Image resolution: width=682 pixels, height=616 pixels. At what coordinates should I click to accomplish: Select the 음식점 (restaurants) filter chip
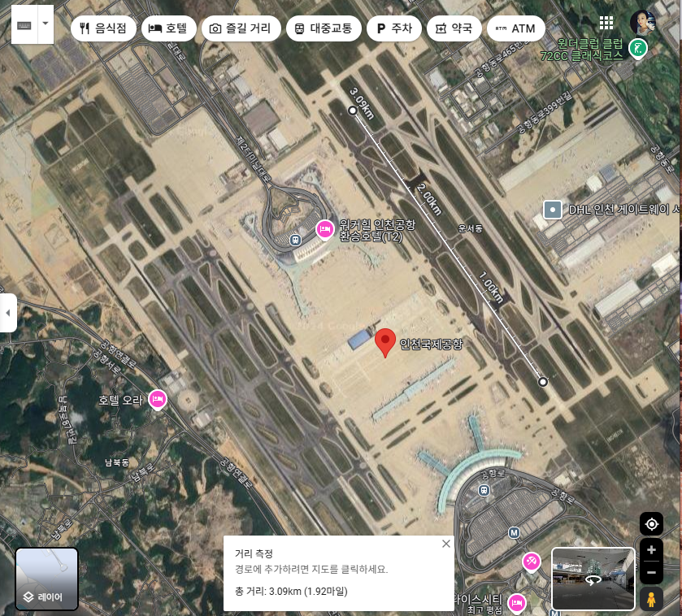[x=103, y=28]
